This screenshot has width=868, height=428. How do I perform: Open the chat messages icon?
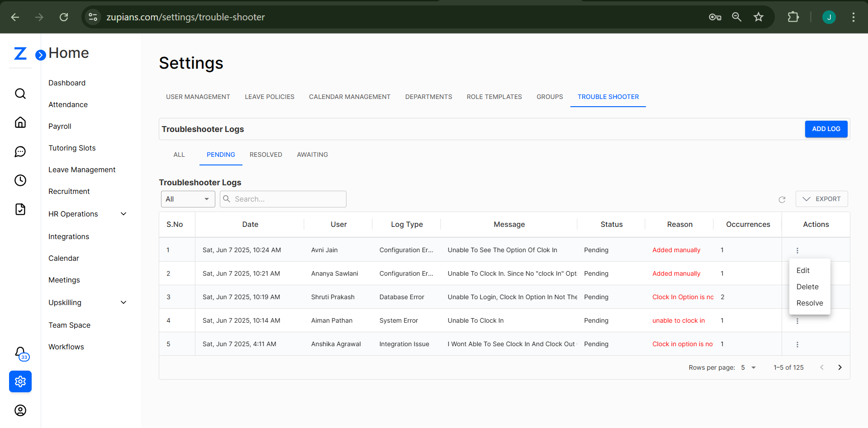tap(20, 151)
